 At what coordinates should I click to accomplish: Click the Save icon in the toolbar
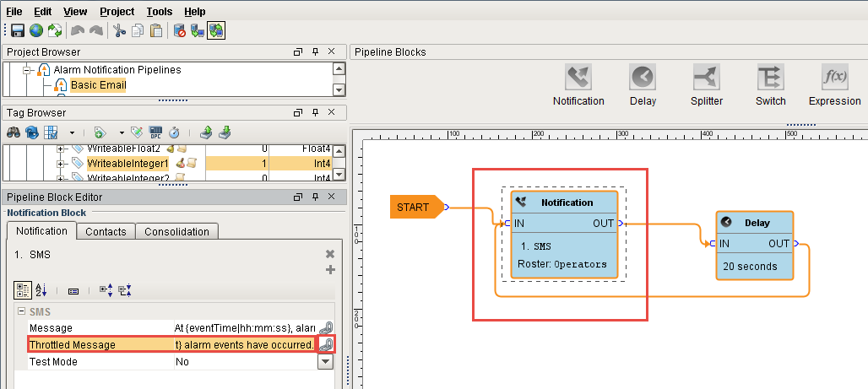tap(17, 31)
